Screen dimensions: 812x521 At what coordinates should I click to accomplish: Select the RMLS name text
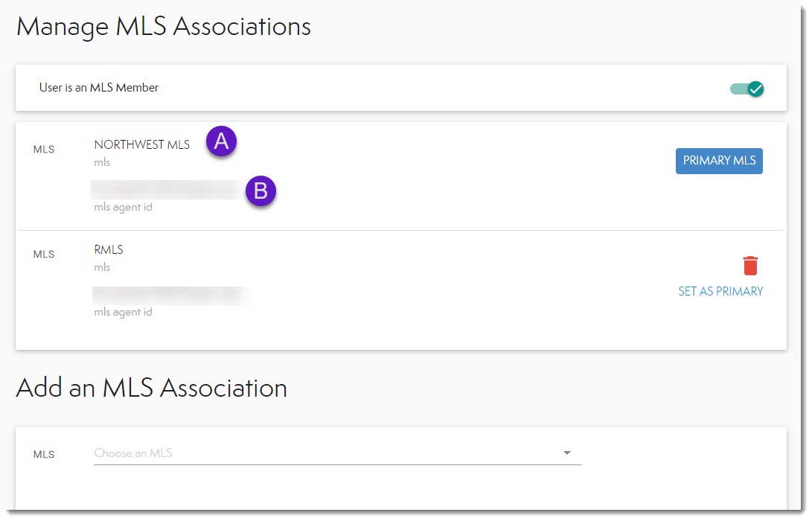[109, 250]
